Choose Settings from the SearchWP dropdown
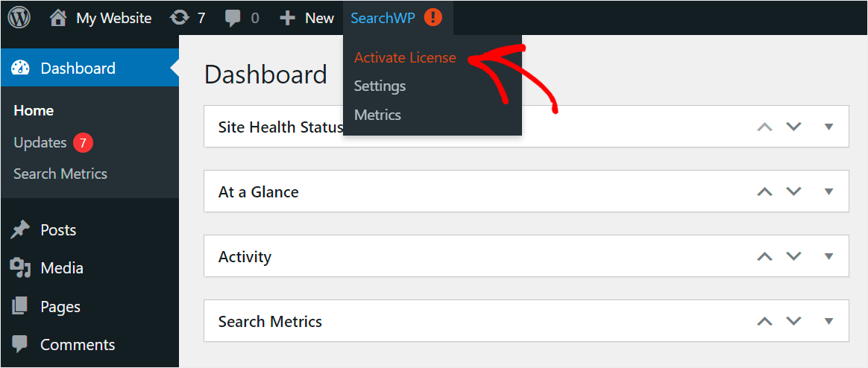The image size is (868, 368). coord(380,86)
